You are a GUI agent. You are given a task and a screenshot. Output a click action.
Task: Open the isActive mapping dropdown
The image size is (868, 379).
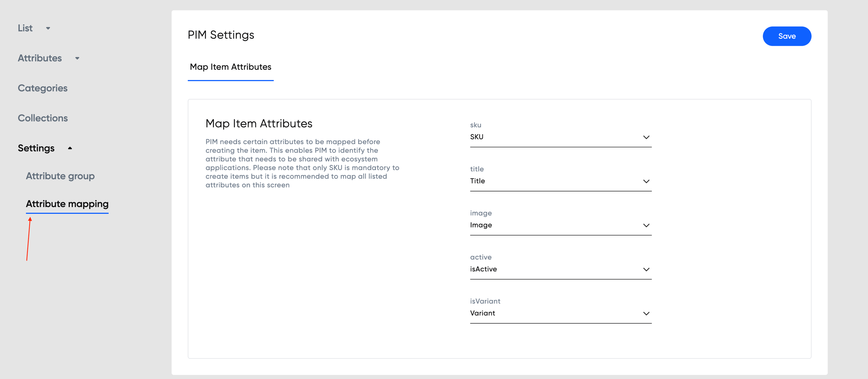pyautogui.click(x=561, y=269)
